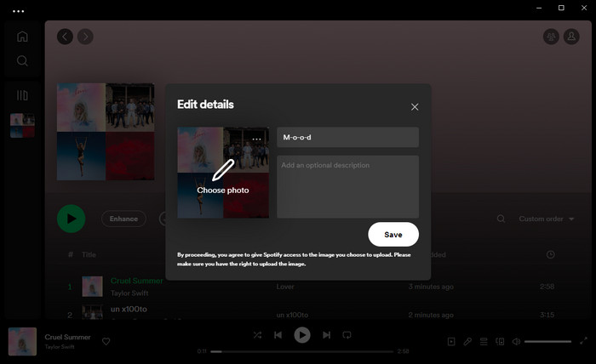The width and height of the screenshot is (596, 364).
Task: Click the now playing album cover
Action: pos(22,342)
